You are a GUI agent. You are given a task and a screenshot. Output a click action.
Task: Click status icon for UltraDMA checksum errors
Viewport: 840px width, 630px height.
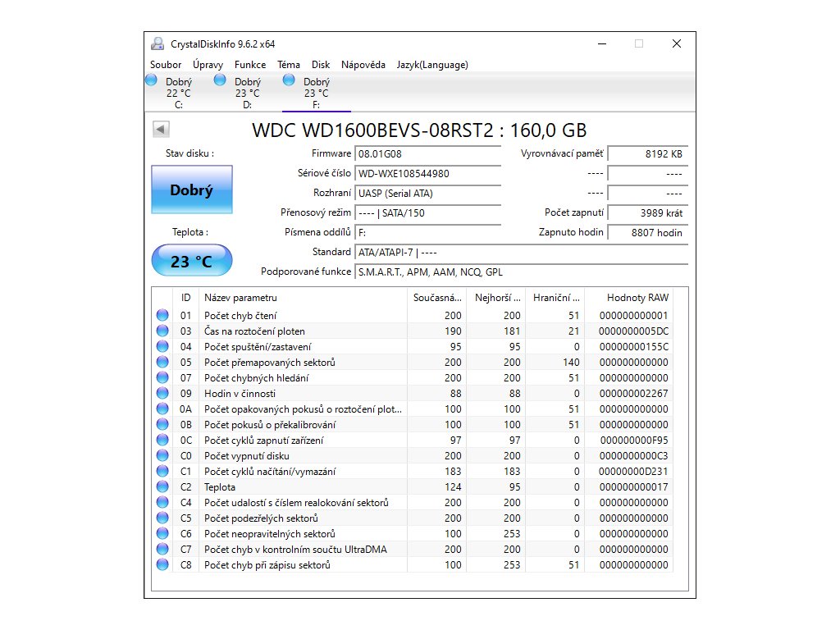[x=162, y=549]
